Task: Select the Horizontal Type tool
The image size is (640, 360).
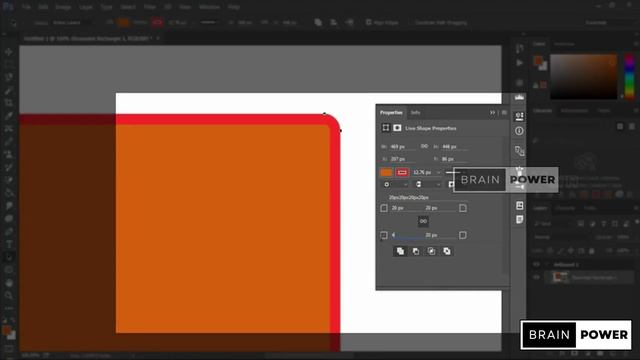Action: [9, 244]
